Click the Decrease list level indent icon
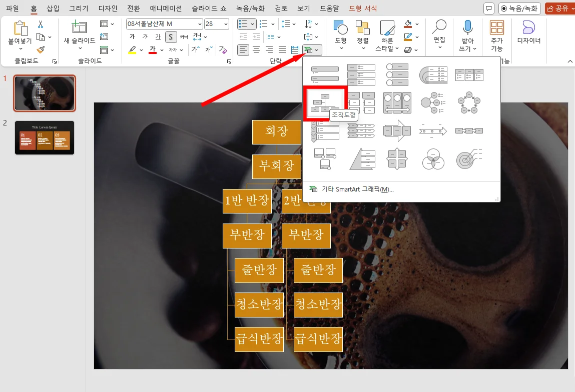The height and width of the screenshot is (392, 575). coord(243,36)
